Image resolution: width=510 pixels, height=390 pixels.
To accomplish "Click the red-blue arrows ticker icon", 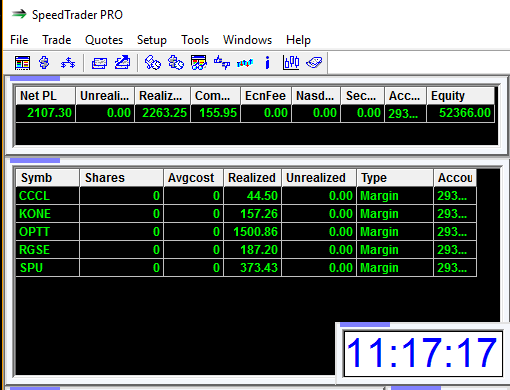I will 245,63.
